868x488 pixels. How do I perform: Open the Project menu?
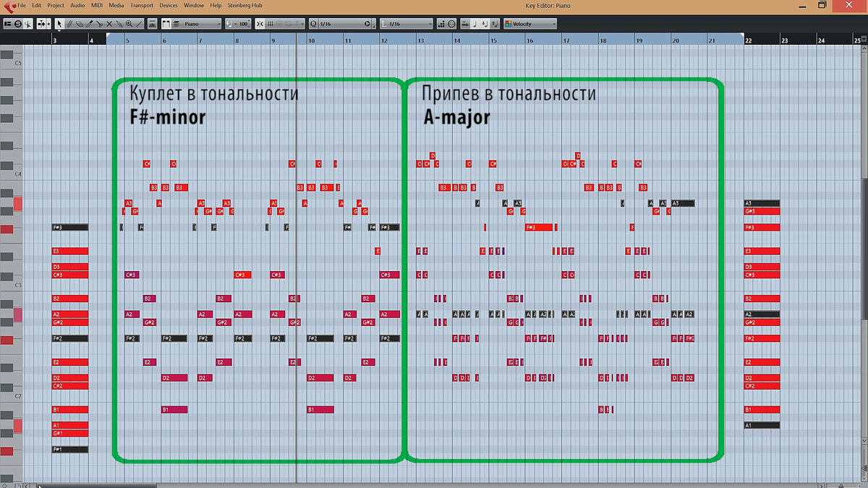click(56, 5)
